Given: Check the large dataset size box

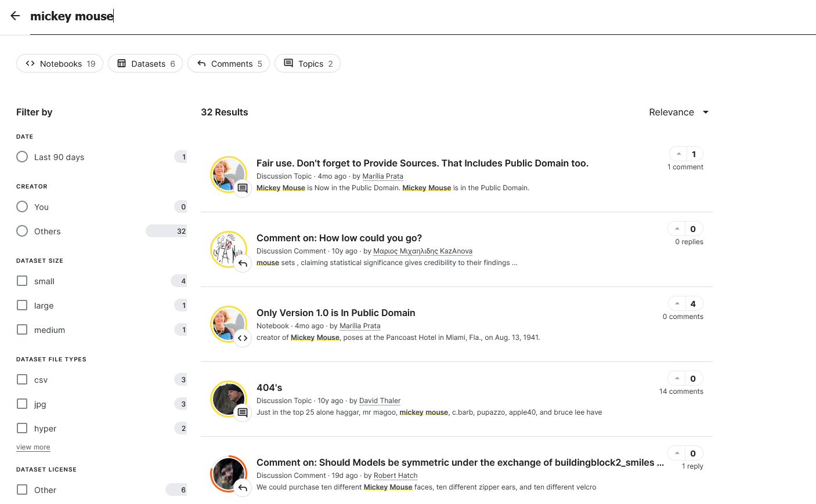Looking at the screenshot, I should [22, 305].
